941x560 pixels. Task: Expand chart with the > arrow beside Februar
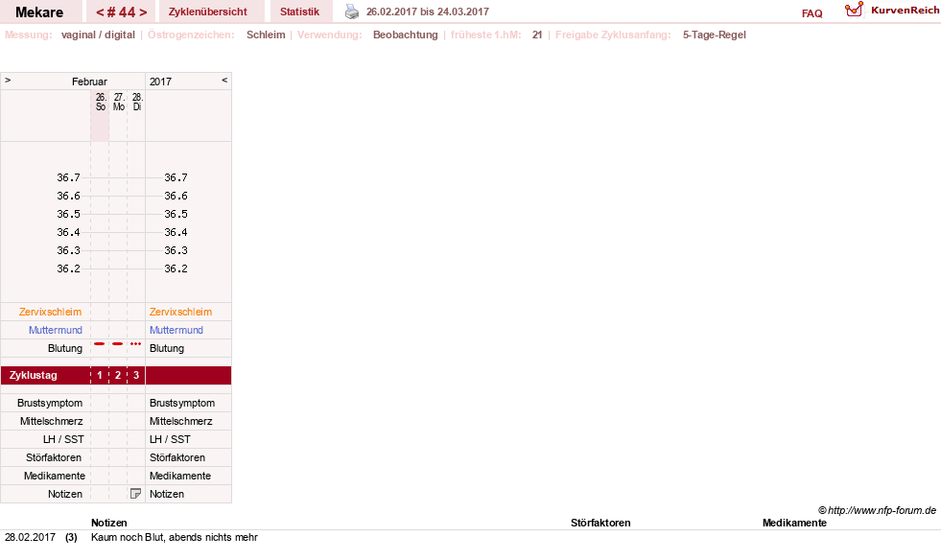click(x=8, y=80)
